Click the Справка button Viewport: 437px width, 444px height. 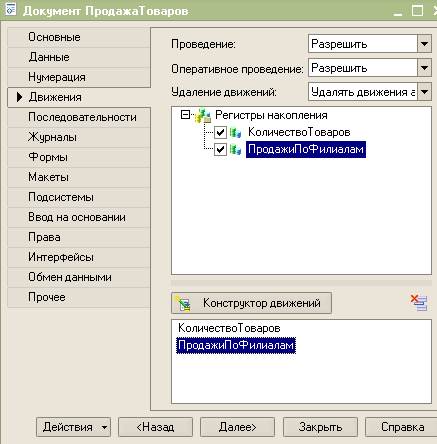click(x=402, y=427)
